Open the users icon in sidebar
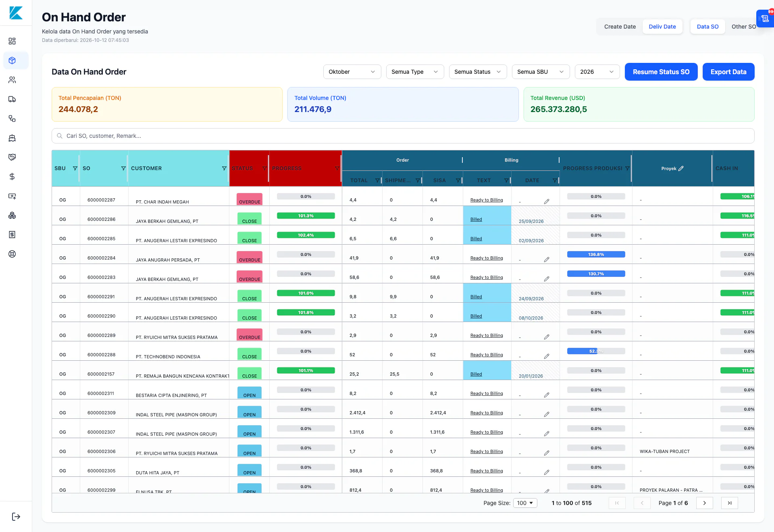The image size is (774, 532). pos(12,80)
